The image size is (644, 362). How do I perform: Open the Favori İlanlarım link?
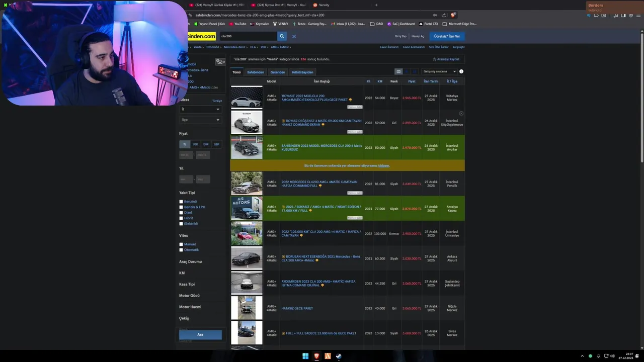click(389, 47)
